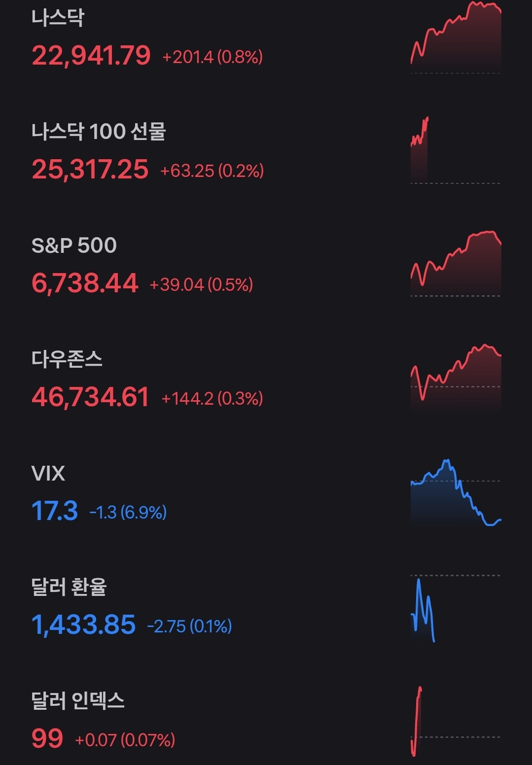Tap the exchange rate 1,433.85

pos(83,625)
